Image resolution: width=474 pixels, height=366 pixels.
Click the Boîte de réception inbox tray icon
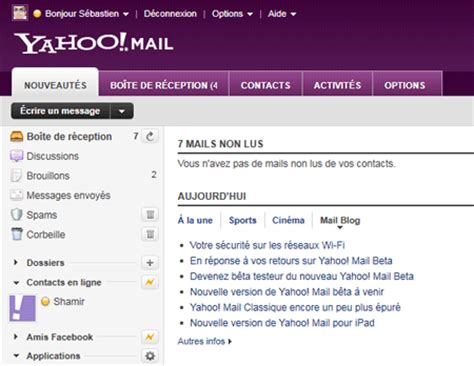click(16, 136)
